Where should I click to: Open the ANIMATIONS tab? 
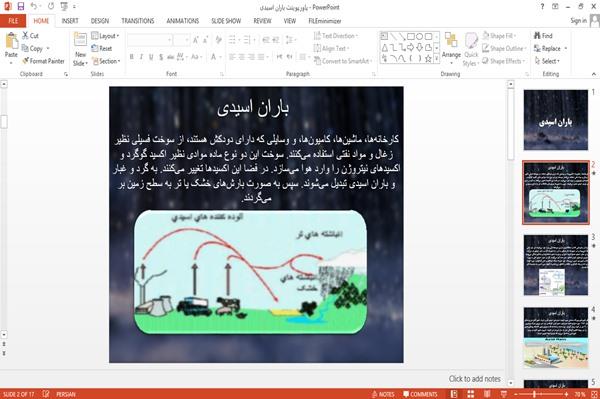183,21
